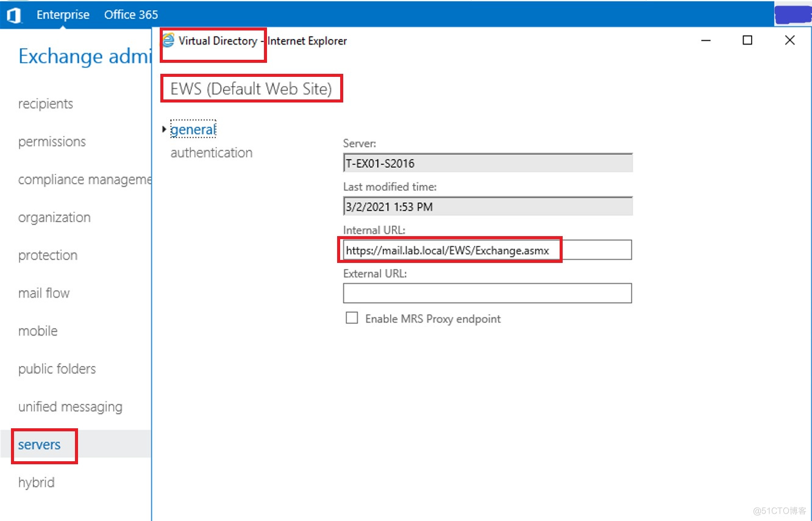Open permissions section
812x521 pixels.
pos(52,142)
